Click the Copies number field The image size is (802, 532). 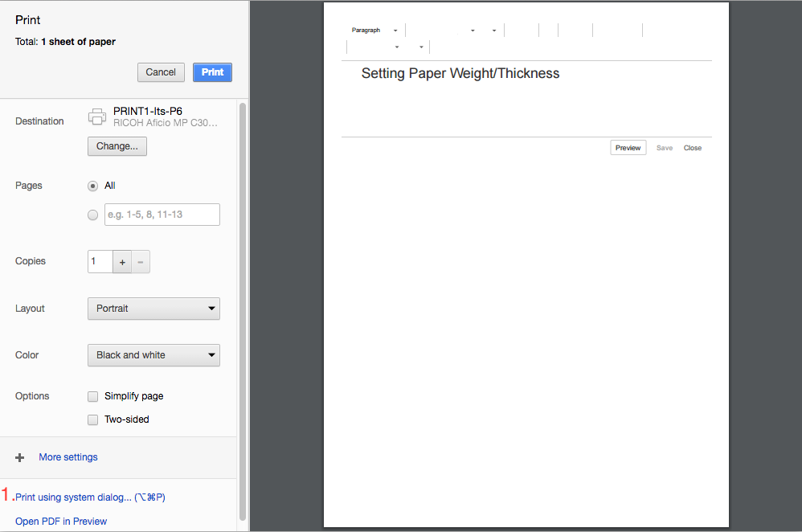100,262
